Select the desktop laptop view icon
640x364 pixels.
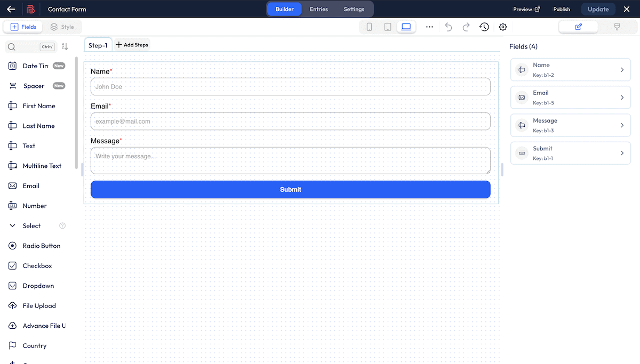[x=406, y=27]
